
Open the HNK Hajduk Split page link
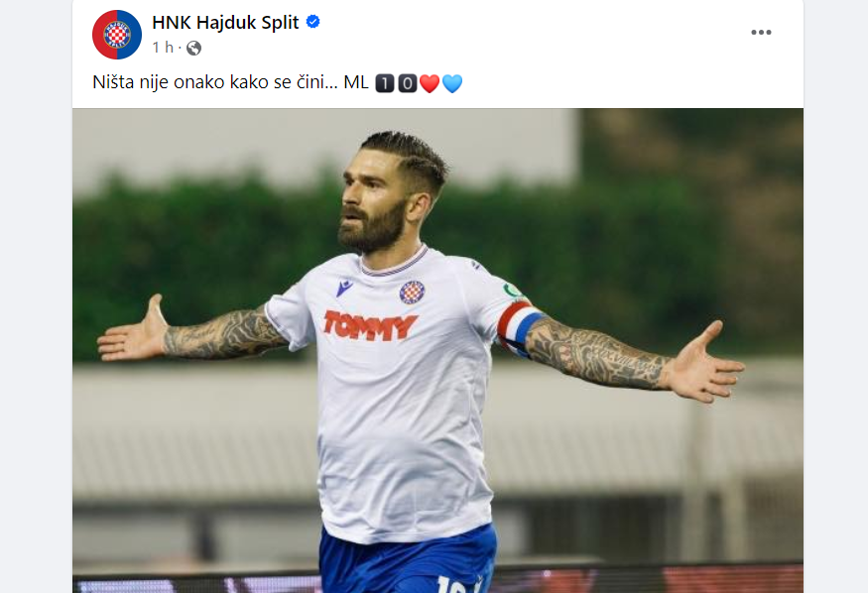tap(225, 22)
